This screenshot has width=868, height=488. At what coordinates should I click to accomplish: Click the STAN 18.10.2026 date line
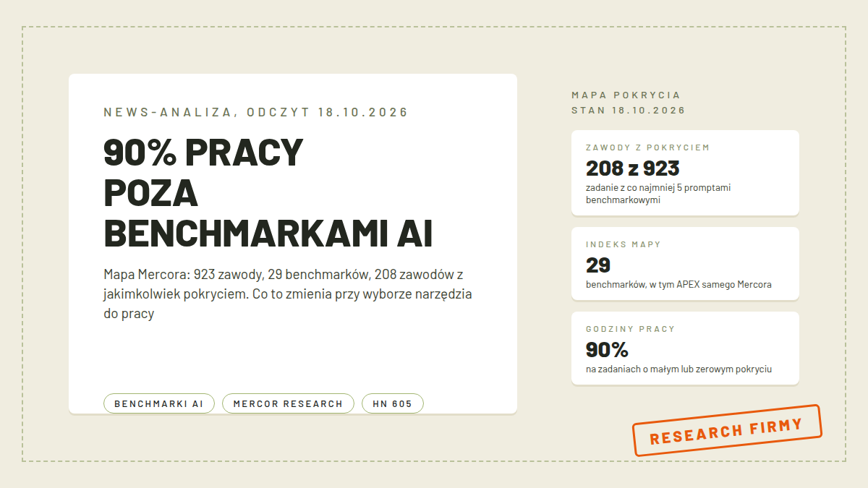pyautogui.click(x=628, y=111)
